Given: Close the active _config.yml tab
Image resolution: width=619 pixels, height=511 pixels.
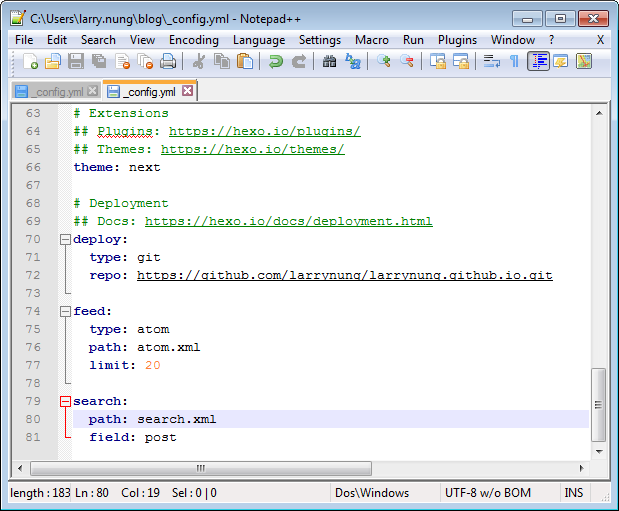Looking at the screenshot, I should point(188,91).
